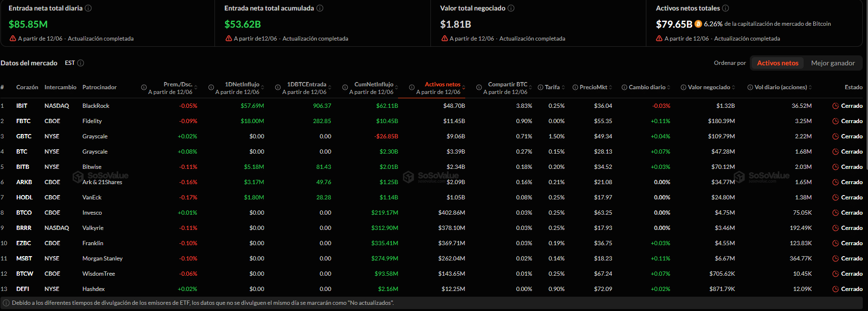868x311 pixels.
Task: Click clock status icon in DEFI row
Action: (836, 289)
